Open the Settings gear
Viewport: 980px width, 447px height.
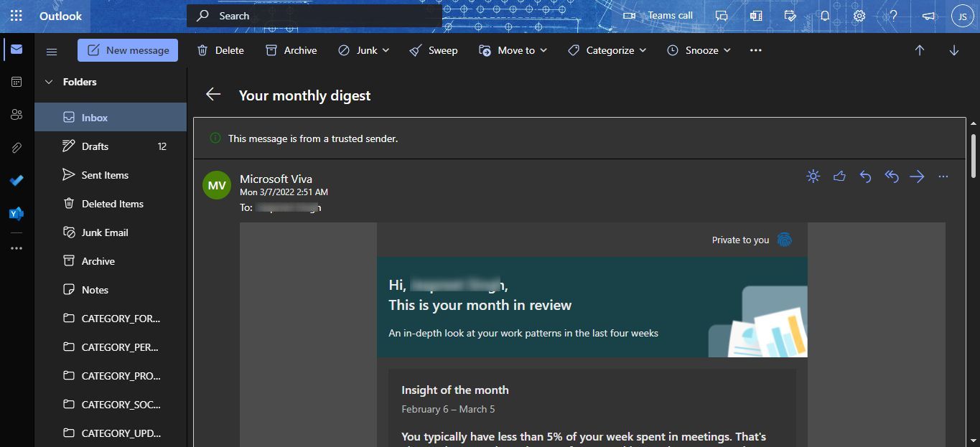point(859,16)
